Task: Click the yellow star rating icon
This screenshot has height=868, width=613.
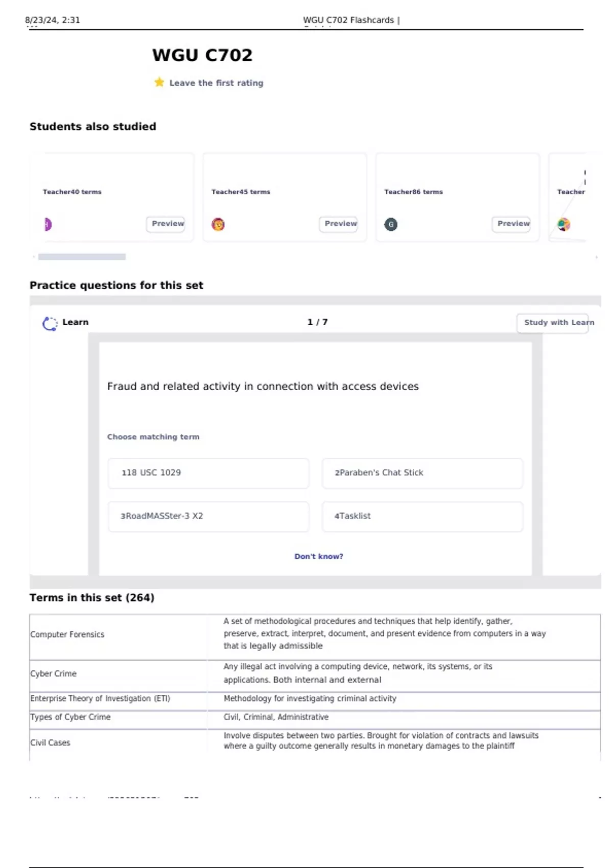Action: tap(159, 82)
